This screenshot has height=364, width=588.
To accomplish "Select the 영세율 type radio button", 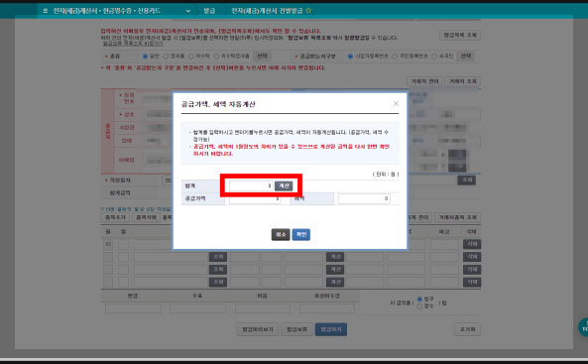I will coord(166,57).
